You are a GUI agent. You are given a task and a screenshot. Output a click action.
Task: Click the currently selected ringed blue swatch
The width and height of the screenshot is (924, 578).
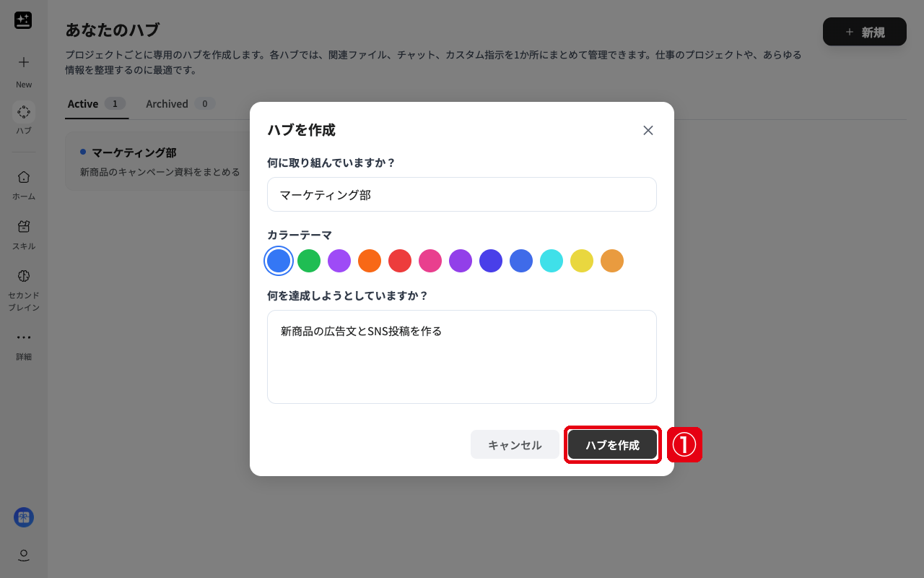click(x=279, y=261)
